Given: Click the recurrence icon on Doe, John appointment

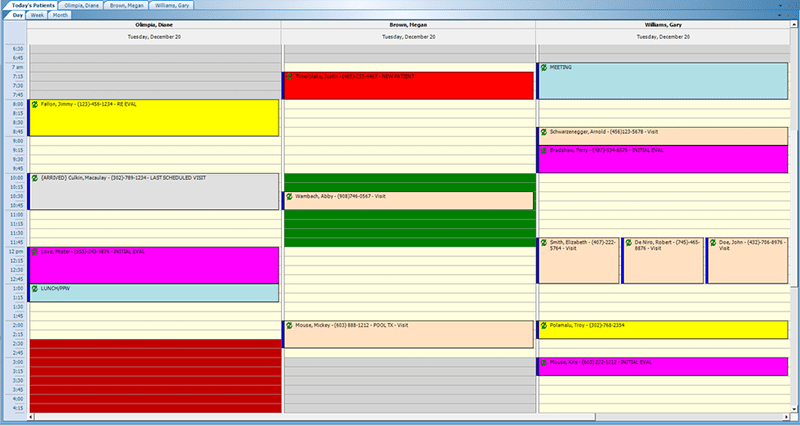Looking at the screenshot, I should point(713,243).
